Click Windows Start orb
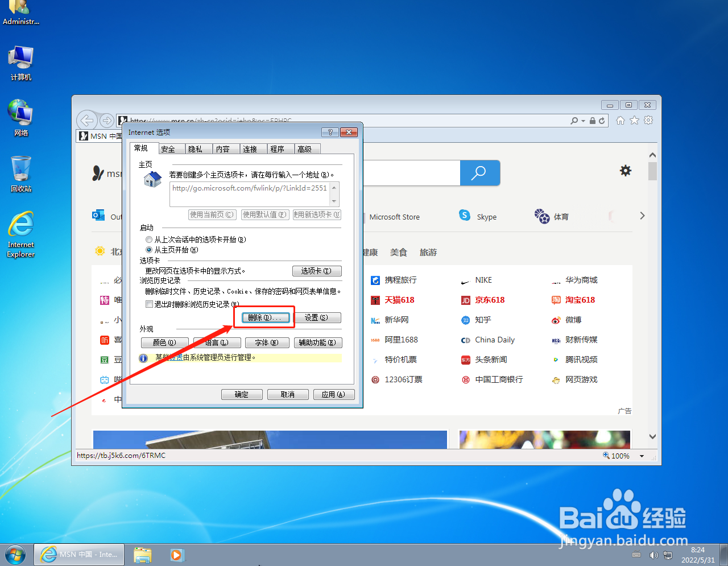The height and width of the screenshot is (566, 728). [x=15, y=554]
